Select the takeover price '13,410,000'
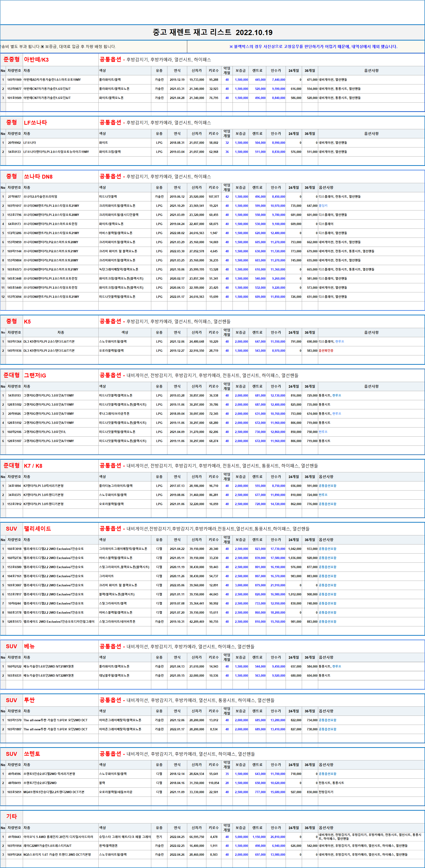 (278, 729)
